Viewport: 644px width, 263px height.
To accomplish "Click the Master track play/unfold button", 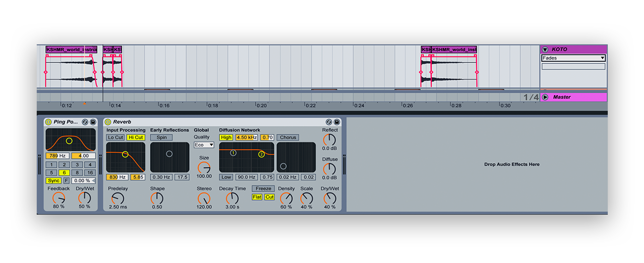I will tap(545, 97).
